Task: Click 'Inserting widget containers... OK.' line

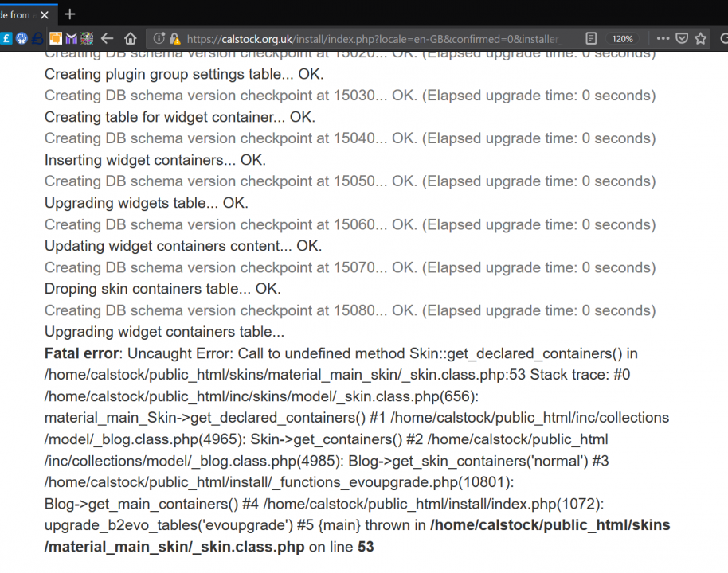Action: point(155,160)
